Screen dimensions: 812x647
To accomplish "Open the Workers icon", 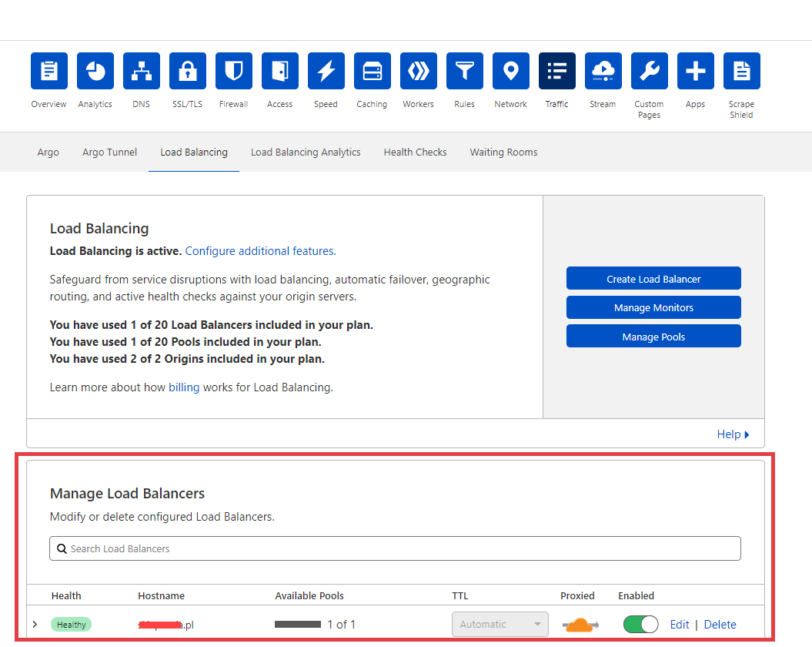I will [x=419, y=72].
